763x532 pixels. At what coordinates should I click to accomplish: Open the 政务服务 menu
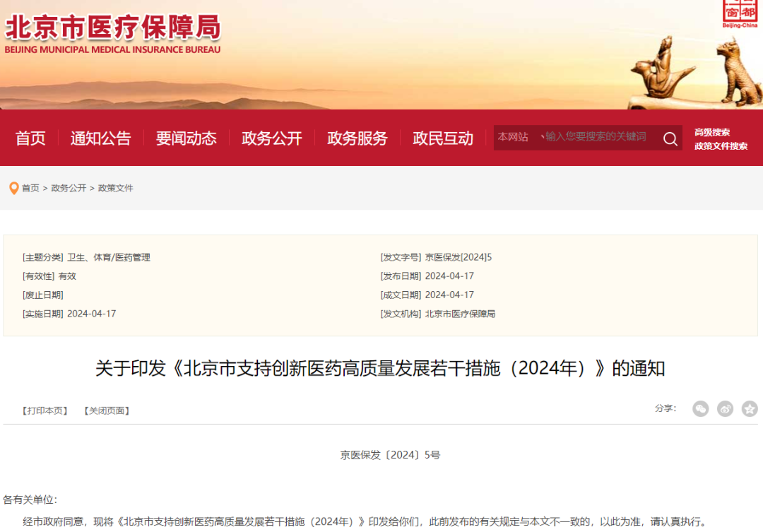tap(357, 138)
